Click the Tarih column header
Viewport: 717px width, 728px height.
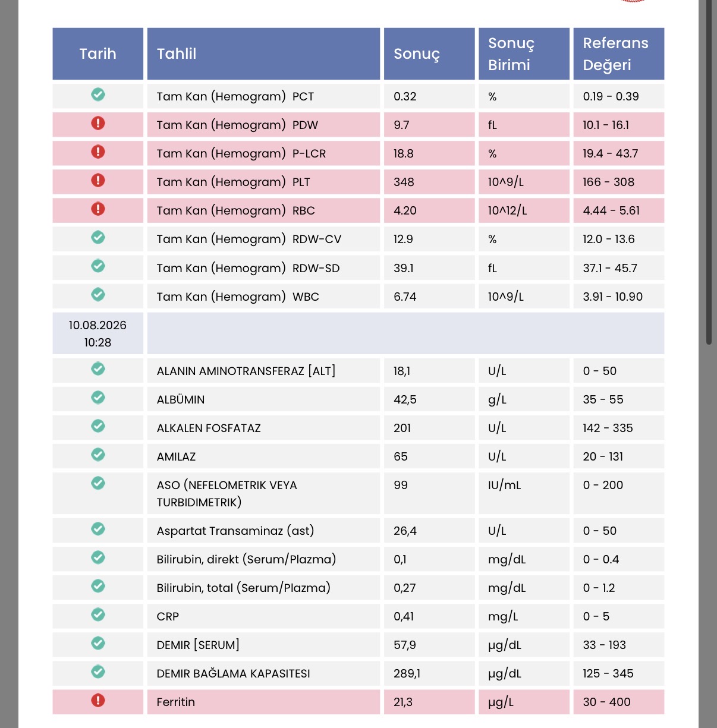point(98,53)
